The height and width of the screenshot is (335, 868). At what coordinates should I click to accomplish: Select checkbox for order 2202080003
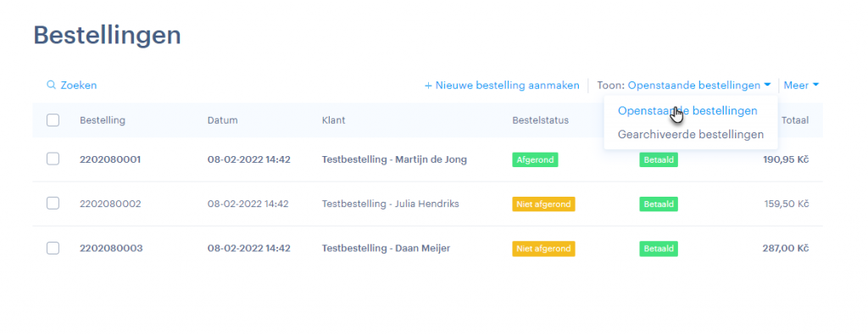[x=53, y=248]
